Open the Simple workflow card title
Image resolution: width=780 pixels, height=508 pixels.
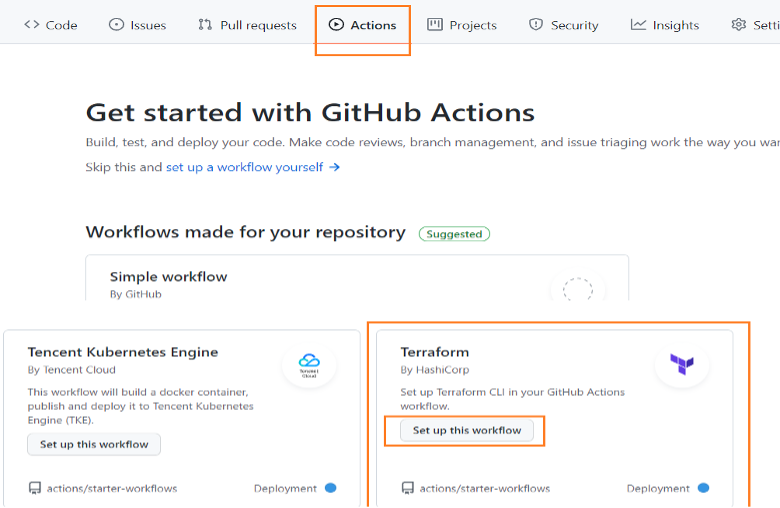169,277
